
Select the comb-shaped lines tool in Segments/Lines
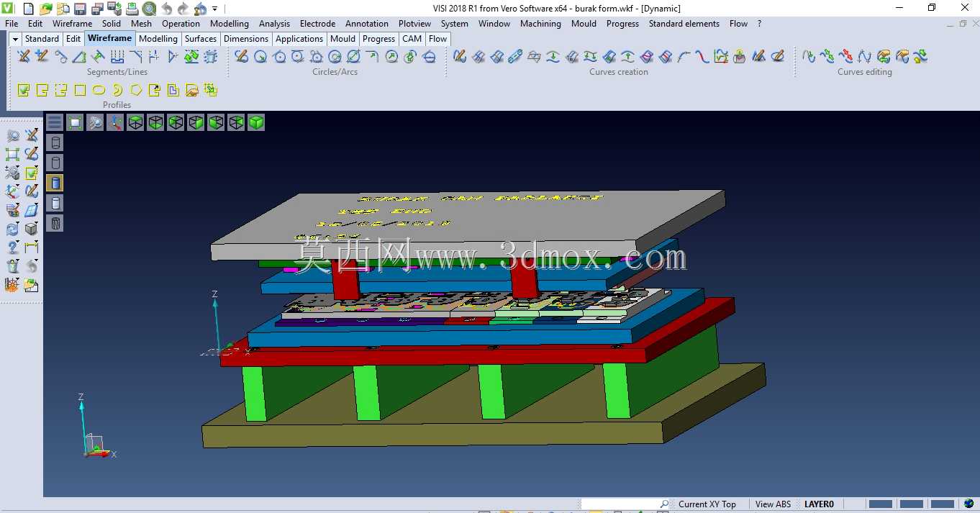point(117,56)
